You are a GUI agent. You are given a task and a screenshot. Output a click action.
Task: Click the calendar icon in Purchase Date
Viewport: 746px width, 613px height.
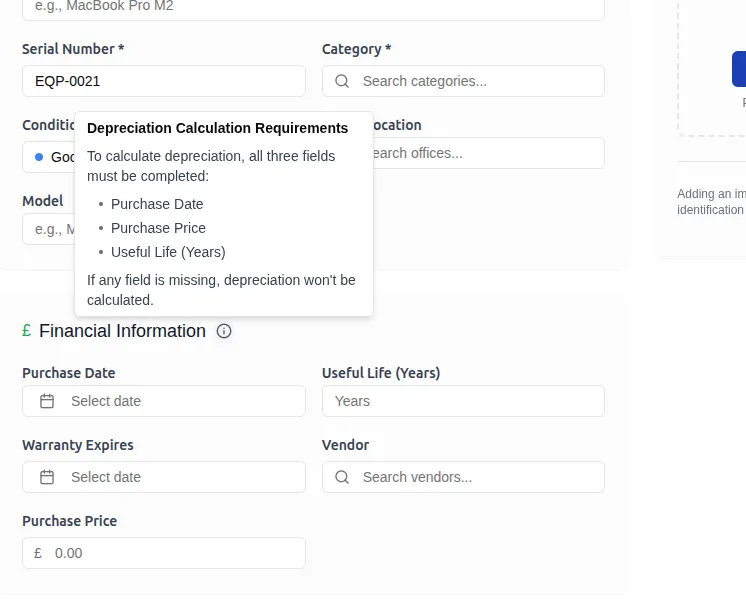point(47,401)
